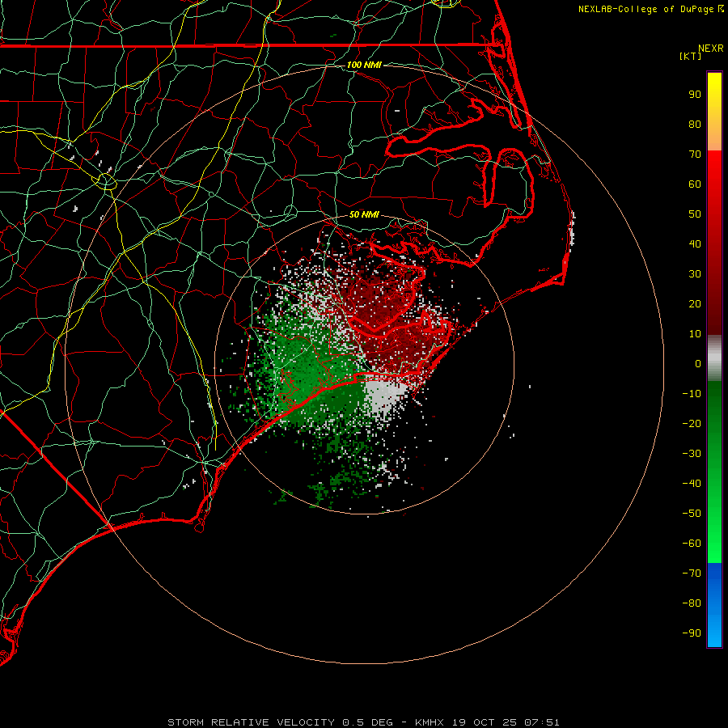Image resolution: width=728 pixels, height=728 pixels.
Task: Click the -40 value on the velocity scale
Action: [x=692, y=484]
